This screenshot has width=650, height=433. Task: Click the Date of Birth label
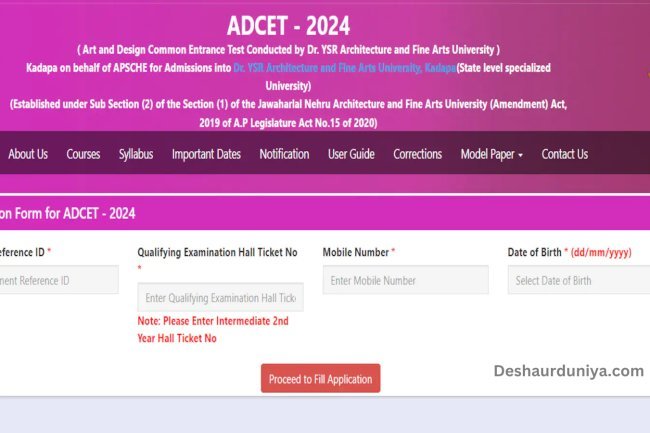pos(534,252)
